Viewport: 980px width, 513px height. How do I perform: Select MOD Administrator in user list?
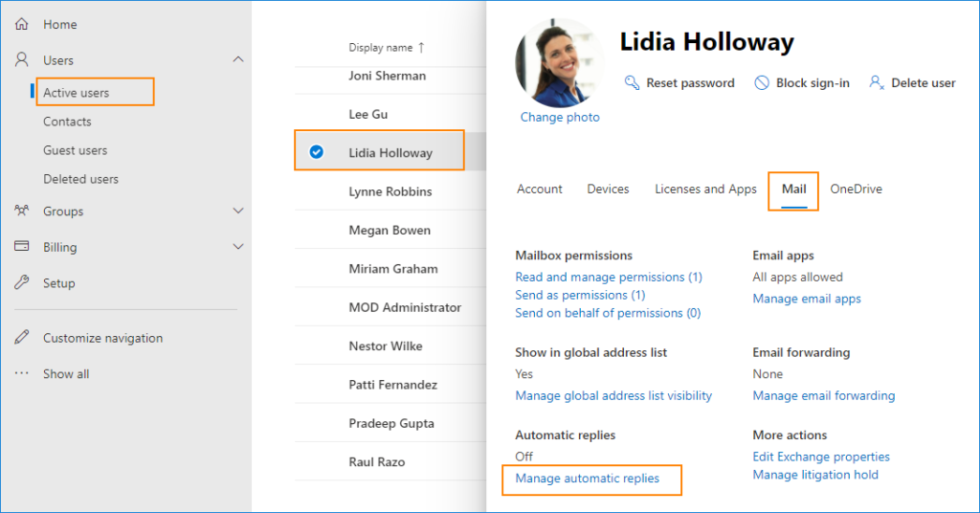point(405,307)
